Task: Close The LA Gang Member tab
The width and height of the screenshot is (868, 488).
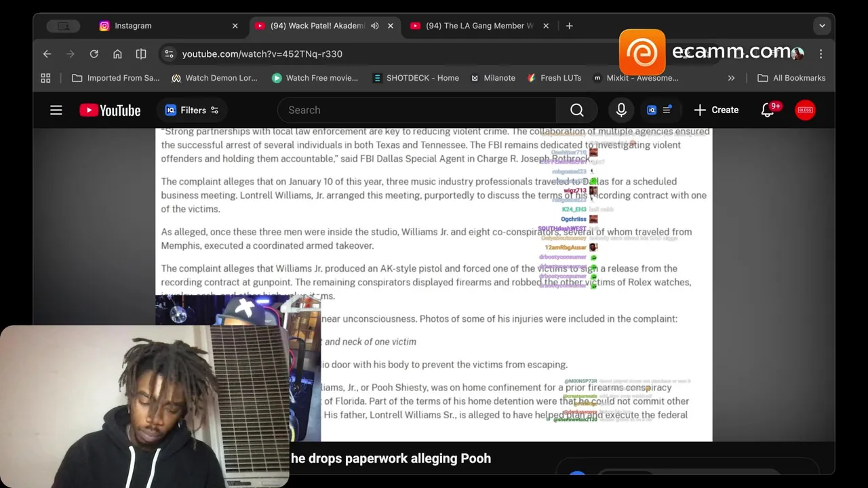Action: coord(546,26)
